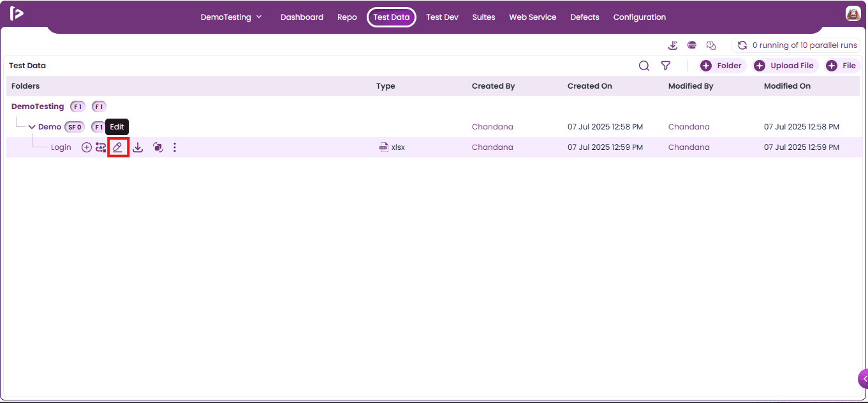This screenshot has height=403, width=868.
Task: Click Created On date 12:58 PM in Demo row
Action: click(x=605, y=127)
